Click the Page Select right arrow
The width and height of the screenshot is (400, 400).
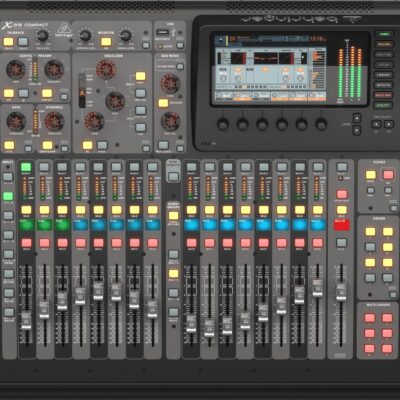tap(389, 124)
